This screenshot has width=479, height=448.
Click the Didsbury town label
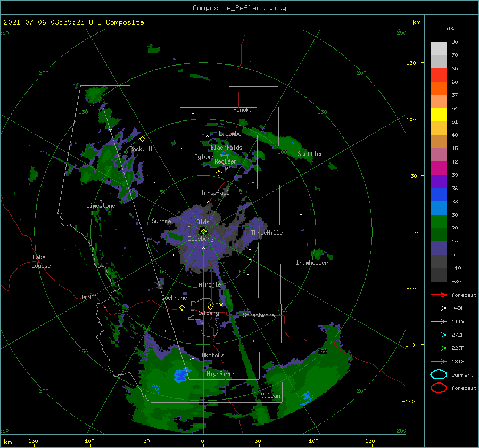[x=201, y=239]
